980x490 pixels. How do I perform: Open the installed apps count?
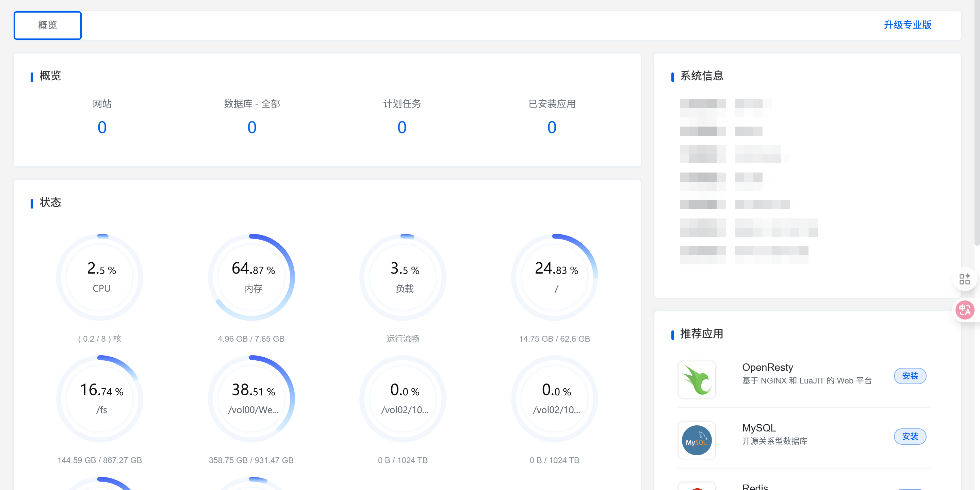coord(552,128)
